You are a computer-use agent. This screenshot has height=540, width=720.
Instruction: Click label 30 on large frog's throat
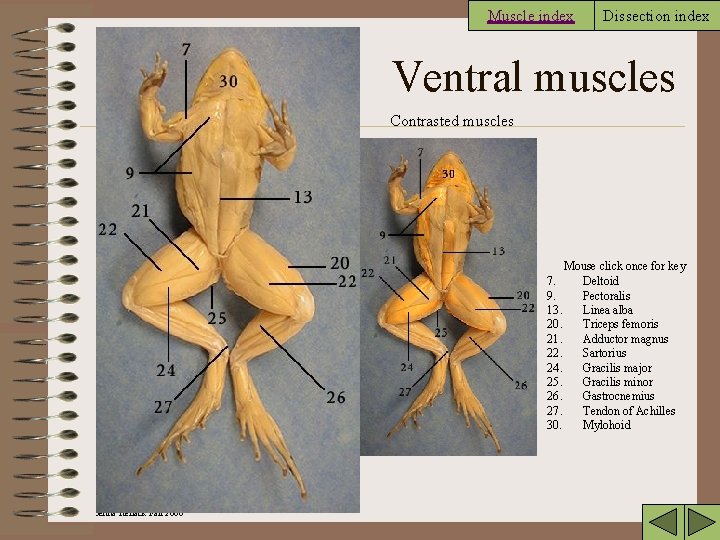pyautogui.click(x=228, y=81)
